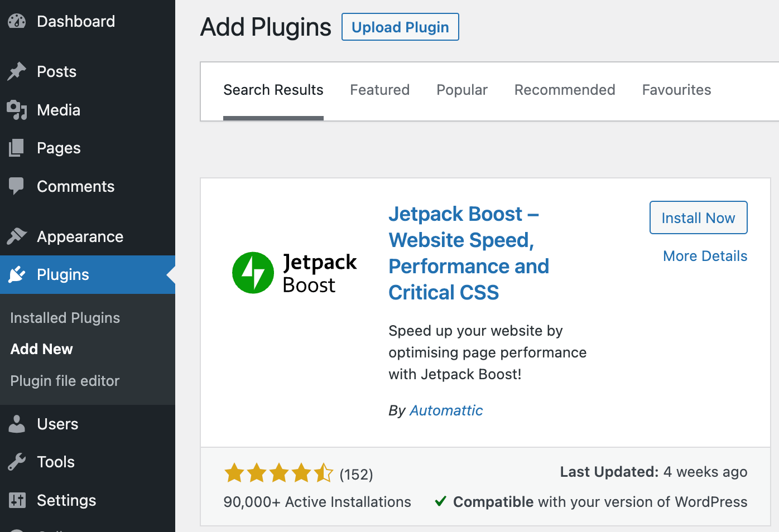
Task: Install Jetpack Boost with Install Now
Action: (x=698, y=217)
